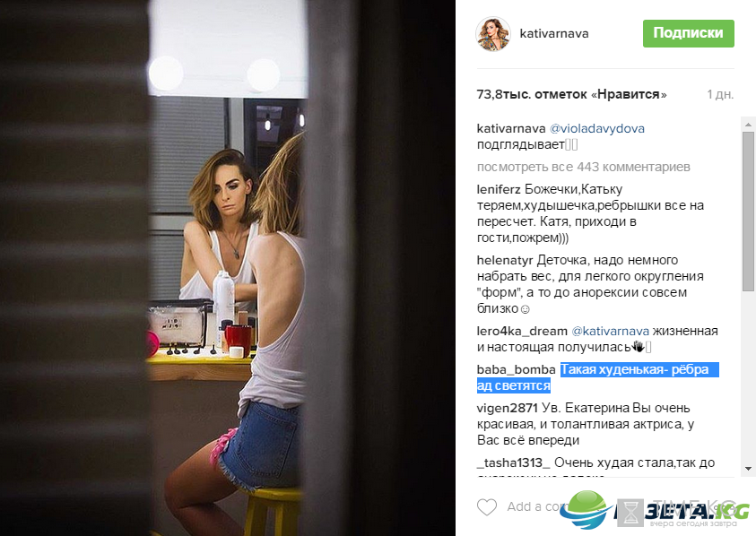Open helenatyr commenter profile
The width and height of the screenshot is (756, 536).
point(504,260)
